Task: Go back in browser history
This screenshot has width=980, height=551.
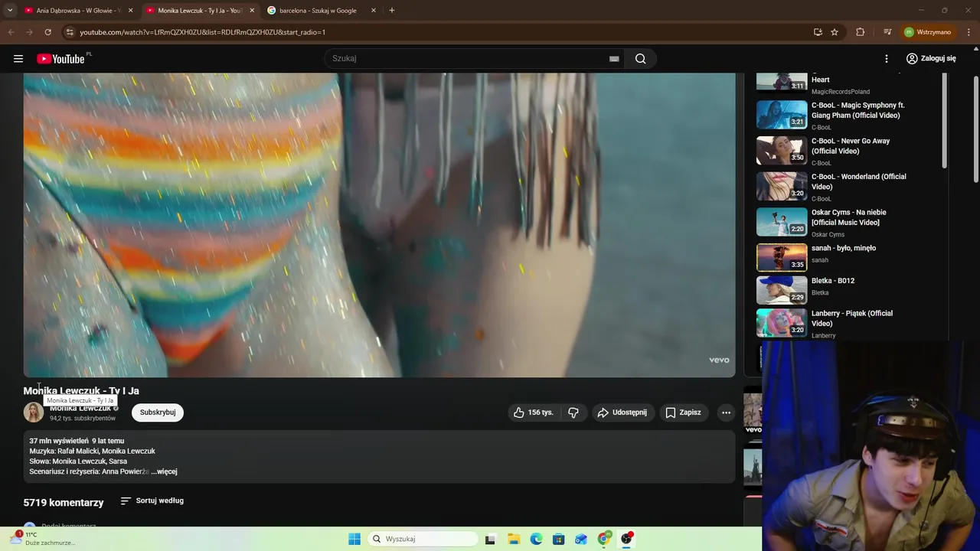Action: coord(11,32)
